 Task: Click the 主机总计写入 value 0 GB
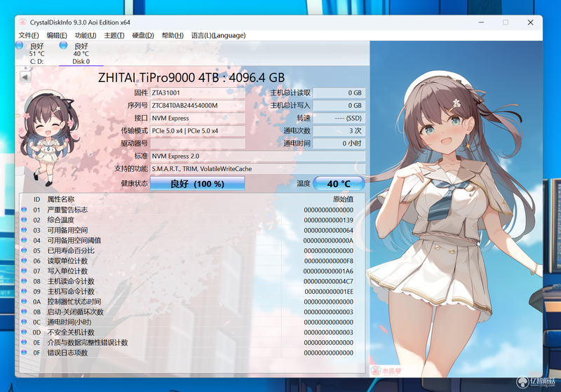pos(339,105)
